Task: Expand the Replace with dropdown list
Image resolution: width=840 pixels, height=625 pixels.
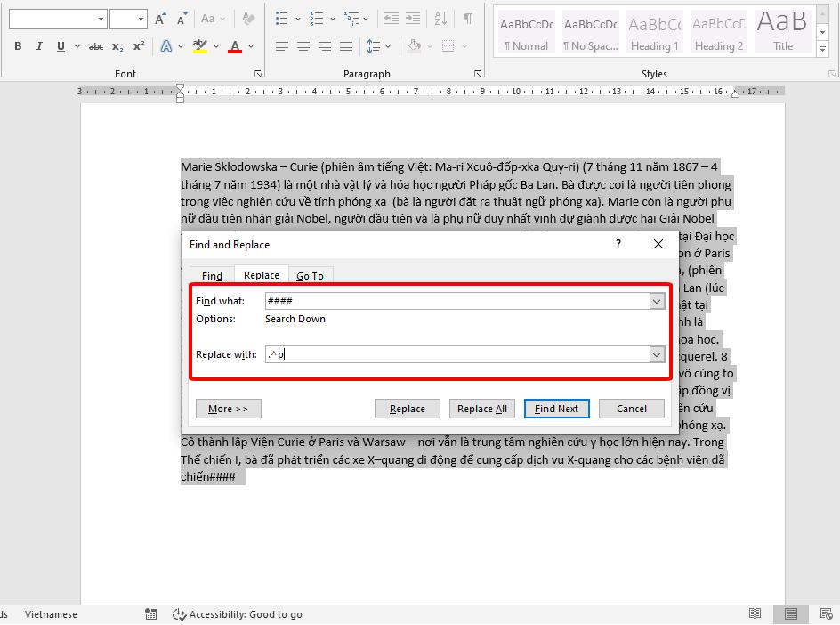Action: [x=656, y=355]
